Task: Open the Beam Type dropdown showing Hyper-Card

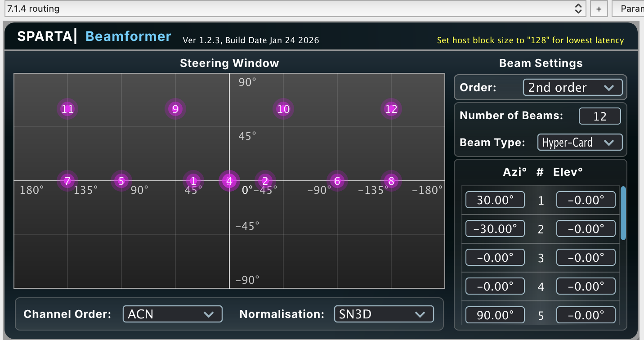Action: [580, 143]
